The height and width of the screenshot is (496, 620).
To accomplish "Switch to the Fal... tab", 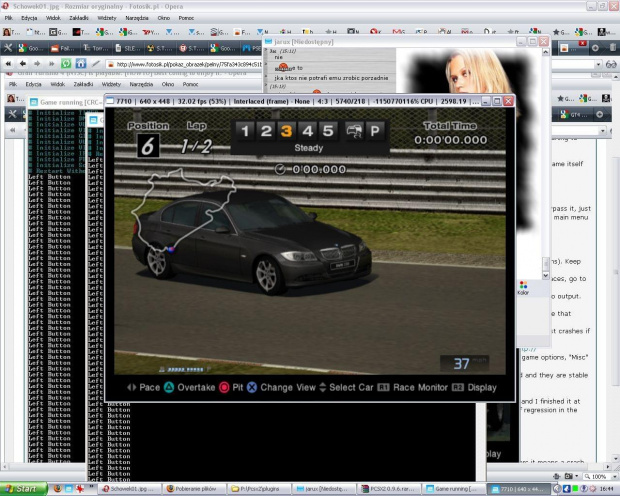I will coord(62,48).
